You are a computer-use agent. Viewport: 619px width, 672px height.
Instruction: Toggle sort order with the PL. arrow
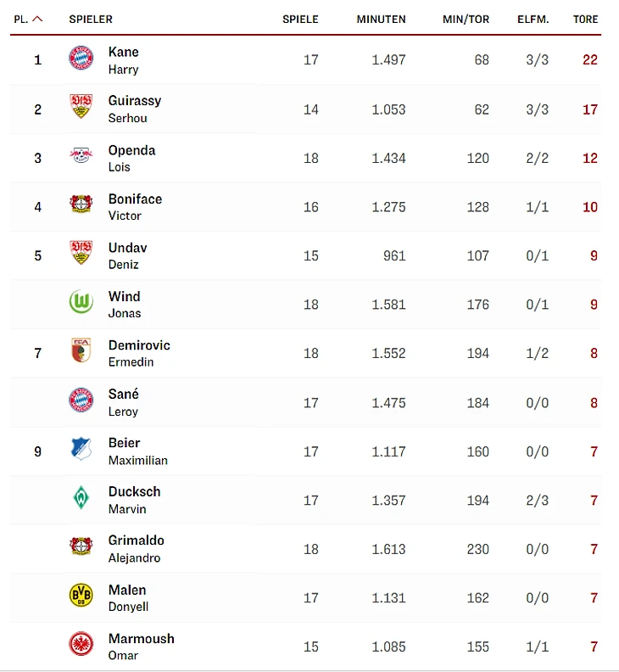[37, 19]
